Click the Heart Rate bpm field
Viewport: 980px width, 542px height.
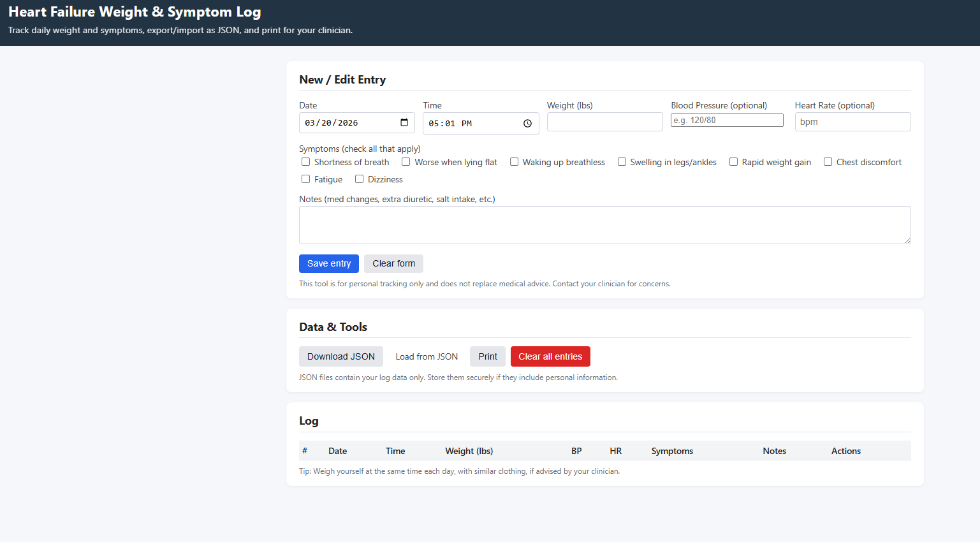pos(853,122)
